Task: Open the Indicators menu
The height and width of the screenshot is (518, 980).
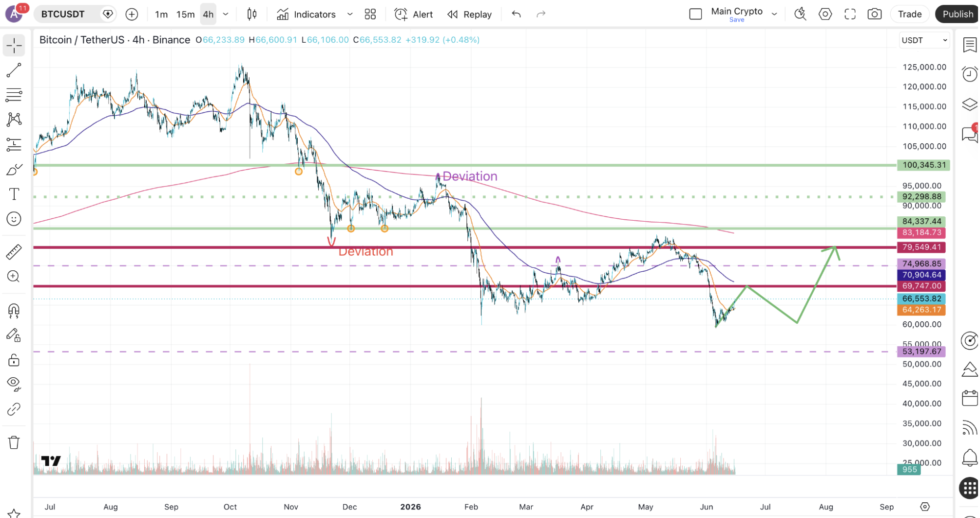Action: pyautogui.click(x=306, y=14)
